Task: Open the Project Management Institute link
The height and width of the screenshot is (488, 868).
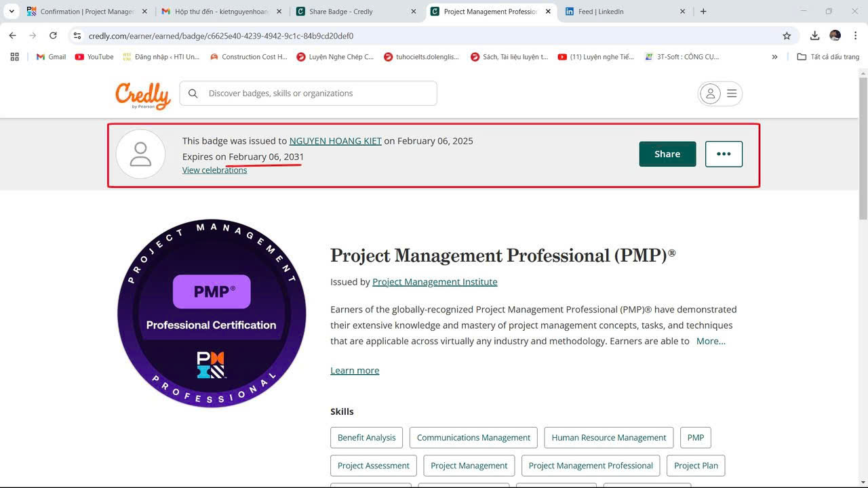Action: tap(435, 282)
